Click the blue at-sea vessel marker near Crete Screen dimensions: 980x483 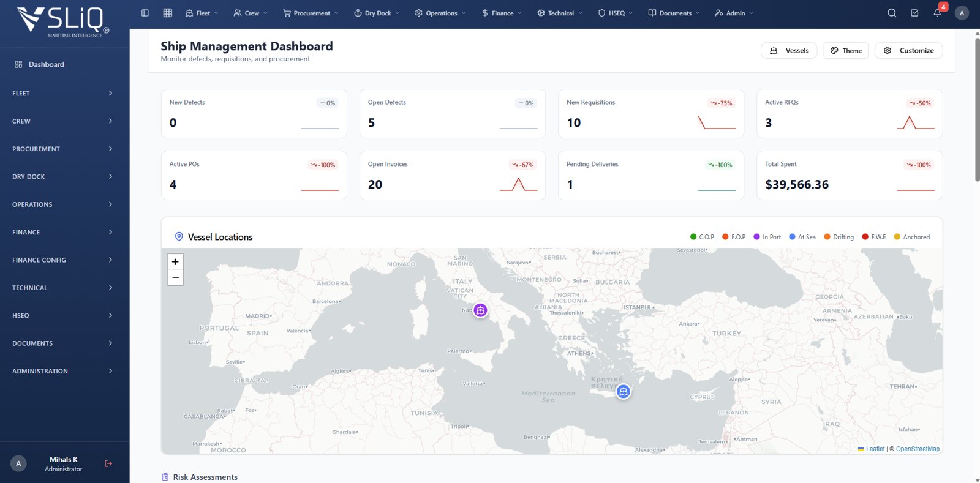(624, 392)
